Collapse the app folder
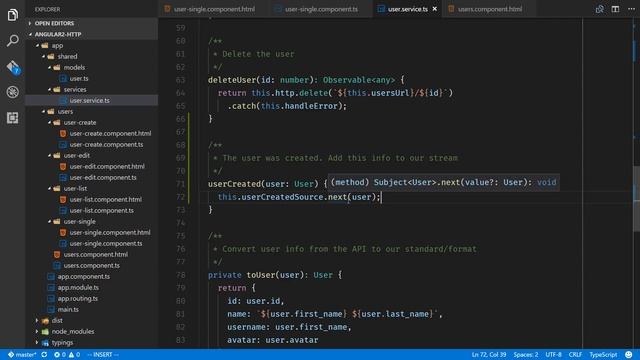The height and width of the screenshot is (360, 640). [x=57, y=45]
